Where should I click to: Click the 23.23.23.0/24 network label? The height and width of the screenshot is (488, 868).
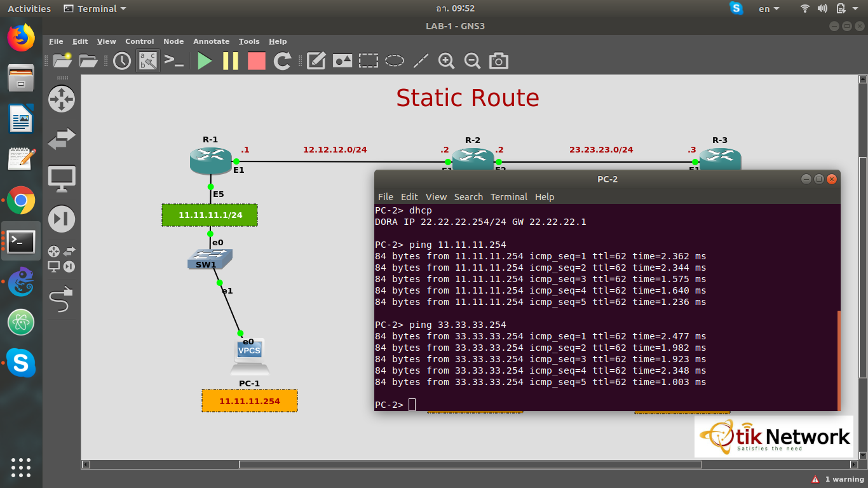601,150
